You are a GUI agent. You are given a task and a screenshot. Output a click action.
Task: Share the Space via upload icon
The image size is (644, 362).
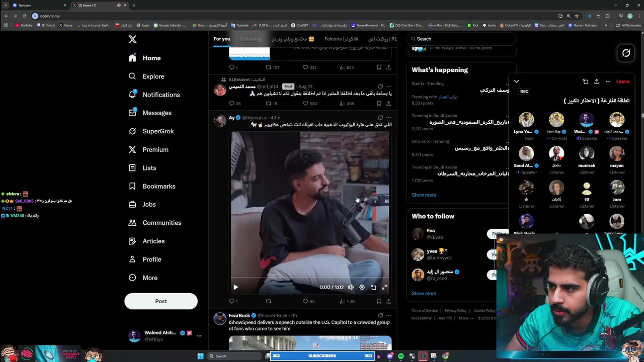597,81
